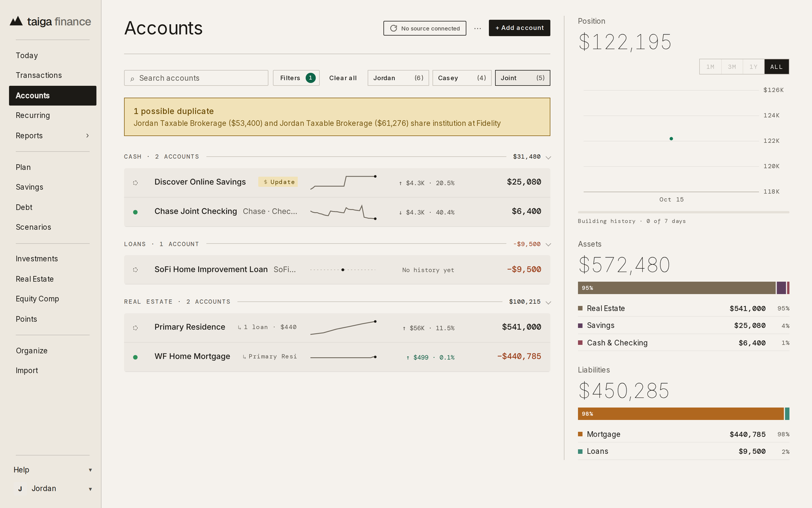Click the Update tag on Discover Online Savings
Screen dimensions: 812x508
(278, 182)
